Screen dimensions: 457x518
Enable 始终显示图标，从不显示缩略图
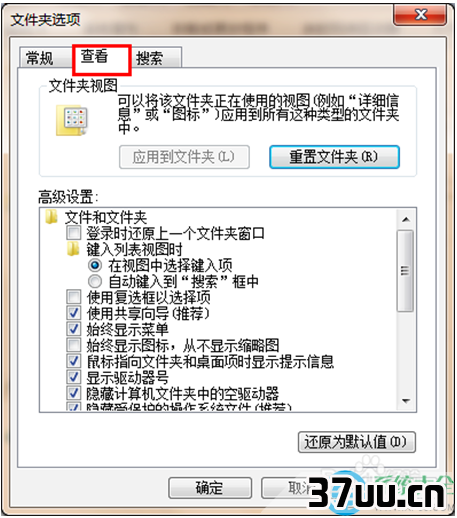click(74, 345)
